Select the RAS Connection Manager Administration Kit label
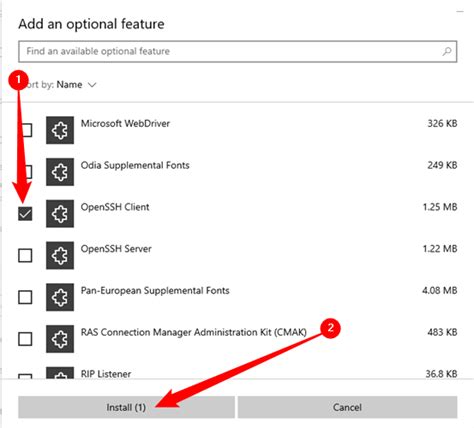This screenshot has height=428, width=474. (194, 332)
